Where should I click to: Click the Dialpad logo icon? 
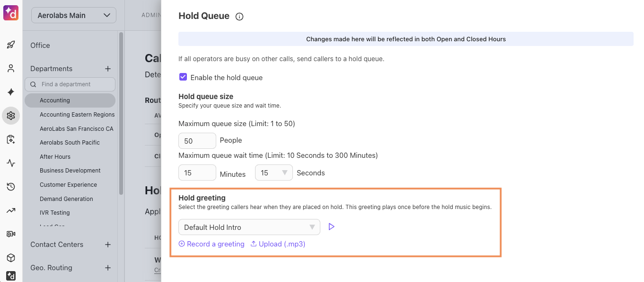click(x=10, y=13)
